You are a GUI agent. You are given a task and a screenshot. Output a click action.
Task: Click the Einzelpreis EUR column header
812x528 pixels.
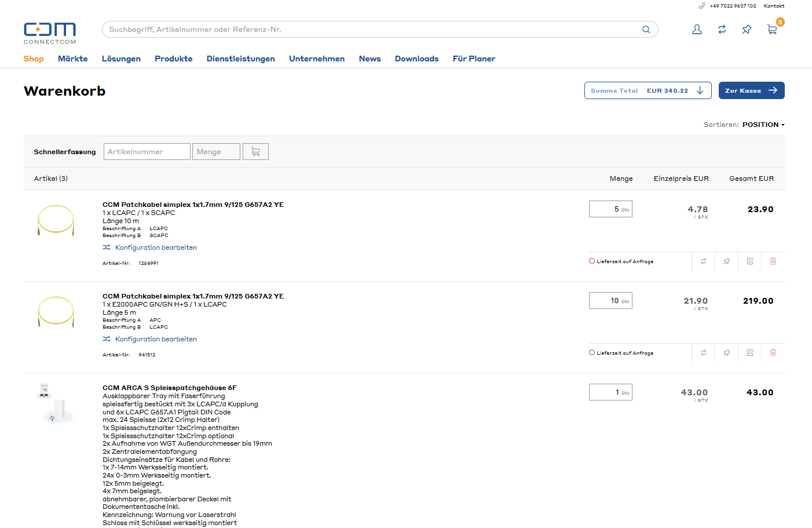tap(681, 179)
